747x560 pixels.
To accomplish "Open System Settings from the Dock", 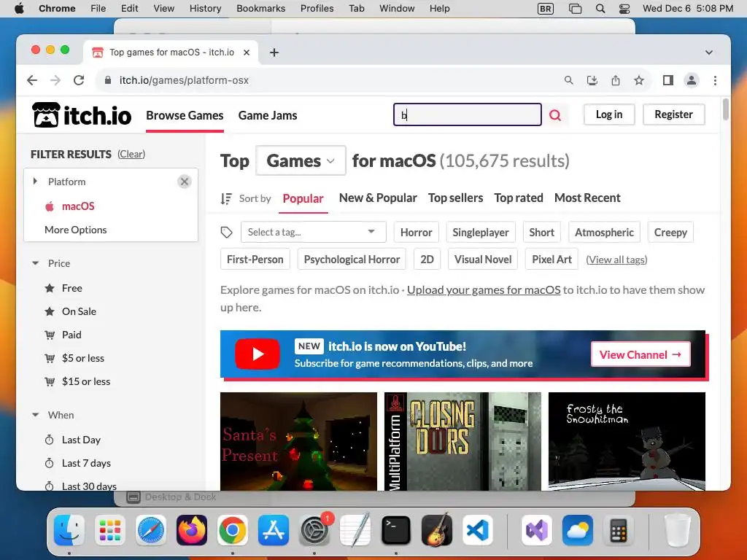I will pos(314,530).
